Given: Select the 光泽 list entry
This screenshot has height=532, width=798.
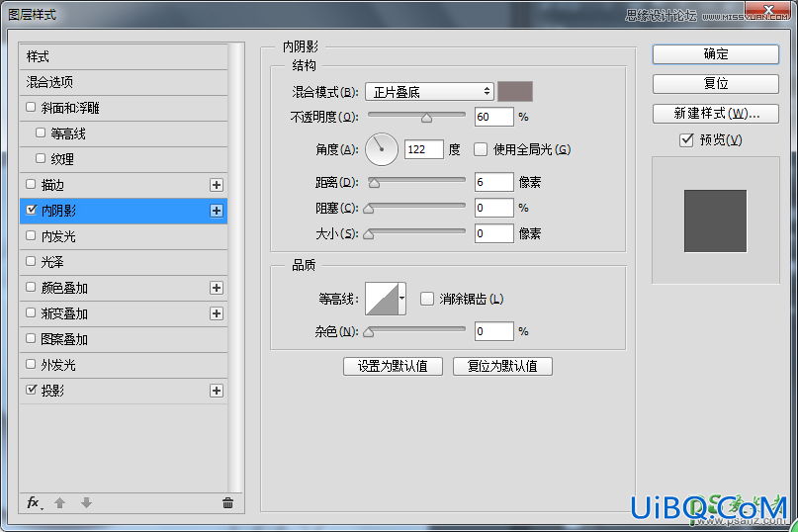Looking at the screenshot, I should click(x=124, y=262).
